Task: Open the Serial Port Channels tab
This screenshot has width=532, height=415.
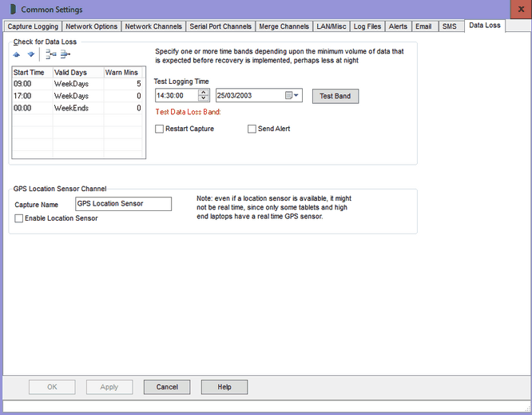Action: (220, 26)
